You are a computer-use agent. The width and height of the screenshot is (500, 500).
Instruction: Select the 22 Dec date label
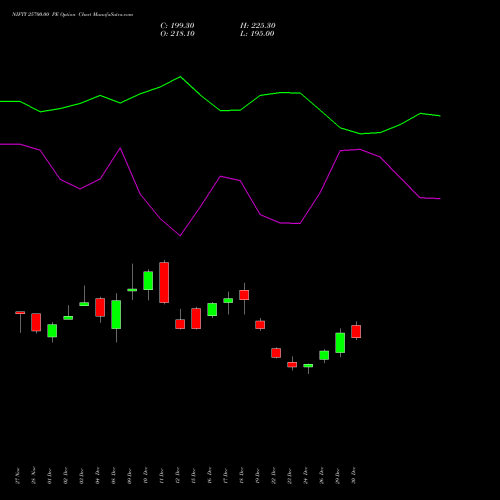pyautogui.click(x=274, y=476)
